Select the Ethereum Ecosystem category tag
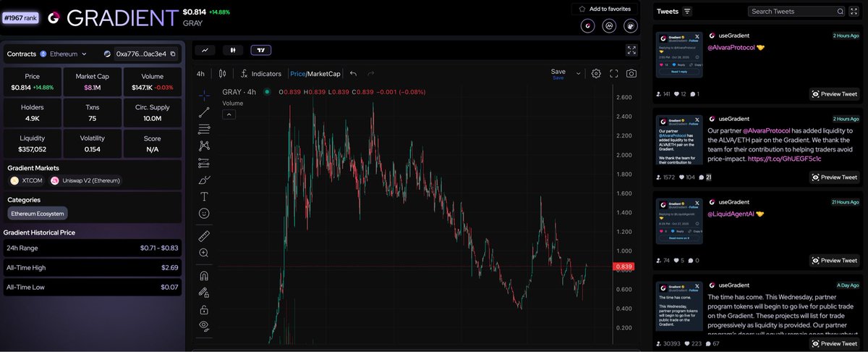Viewport: 868px width, 352px height. (38, 214)
